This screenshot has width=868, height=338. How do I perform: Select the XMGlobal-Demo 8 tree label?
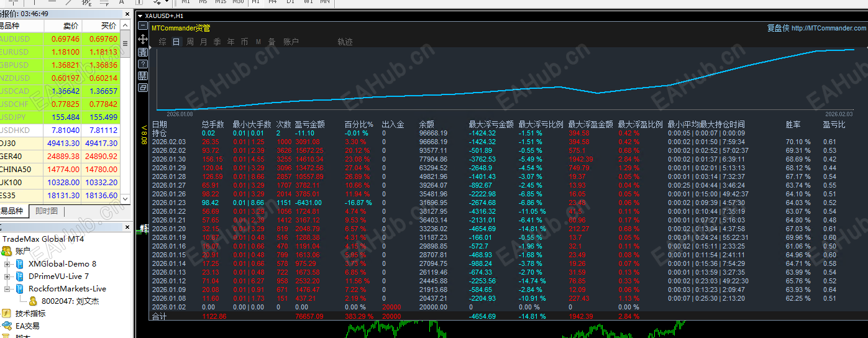pos(62,264)
